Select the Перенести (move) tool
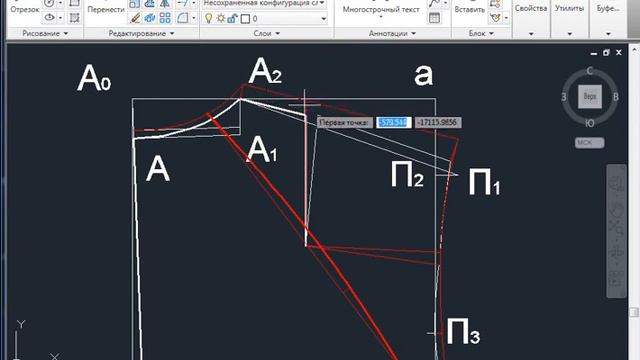The image size is (640, 360). click(x=106, y=9)
